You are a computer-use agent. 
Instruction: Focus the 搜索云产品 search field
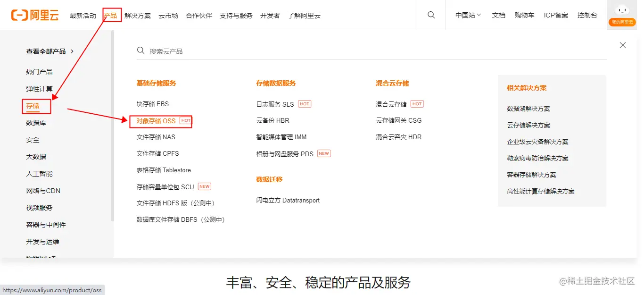372,51
